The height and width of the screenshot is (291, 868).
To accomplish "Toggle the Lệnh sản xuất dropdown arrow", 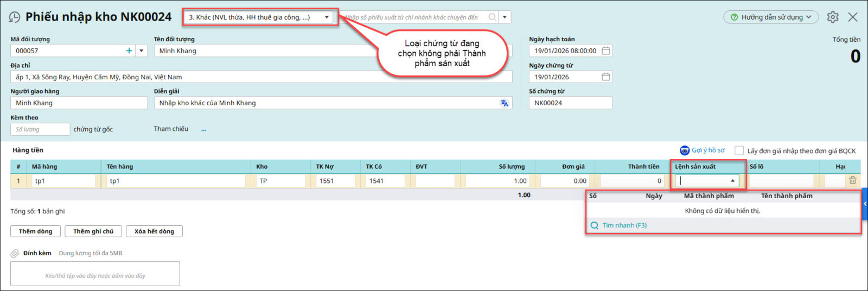I will [732, 181].
